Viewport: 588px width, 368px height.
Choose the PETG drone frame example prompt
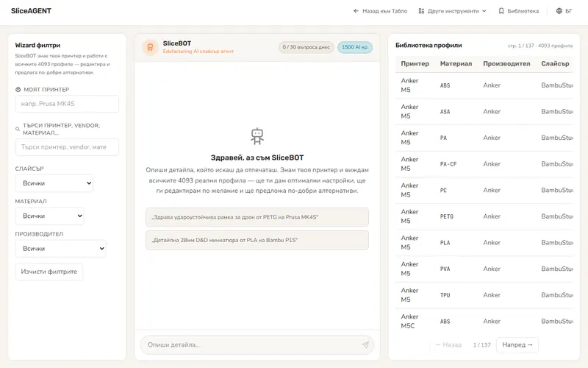pyautogui.click(x=257, y=217)
